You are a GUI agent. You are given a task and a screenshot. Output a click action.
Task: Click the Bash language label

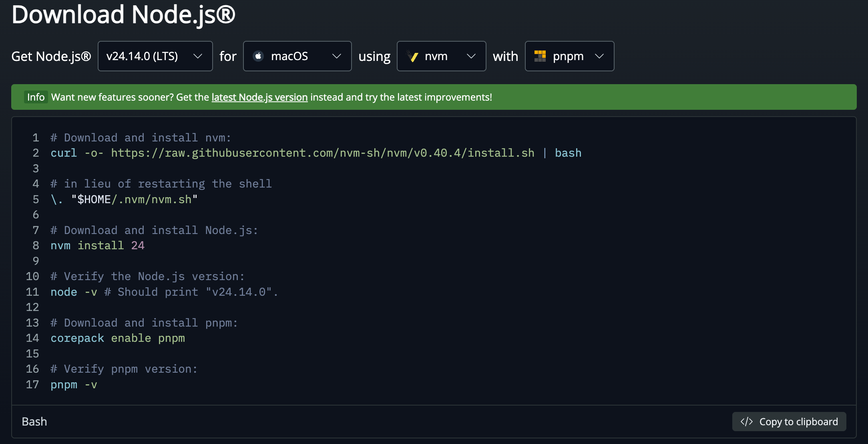34,422
